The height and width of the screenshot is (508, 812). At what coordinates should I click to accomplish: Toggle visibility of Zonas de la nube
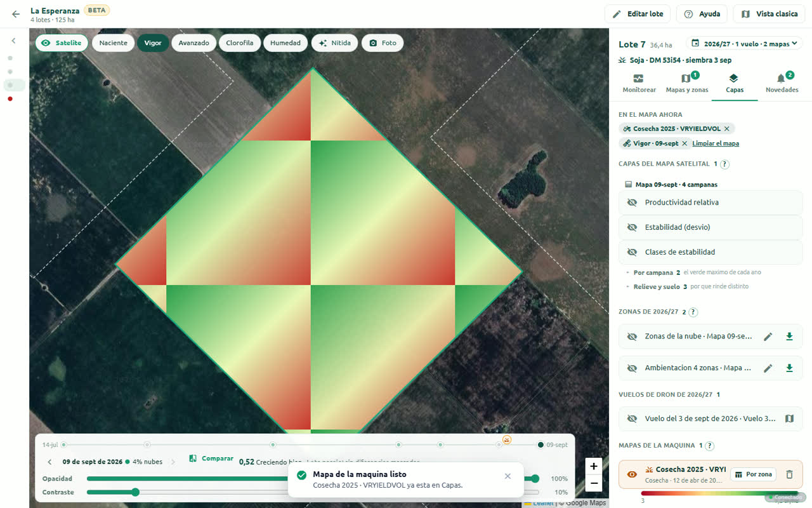(x=632, y=337)
